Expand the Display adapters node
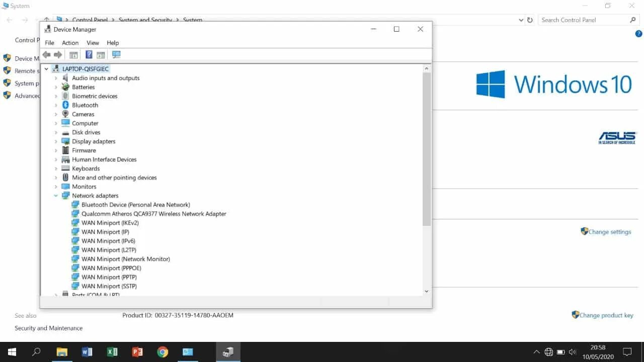Screen dimensions: 644x362 point(56,141)
